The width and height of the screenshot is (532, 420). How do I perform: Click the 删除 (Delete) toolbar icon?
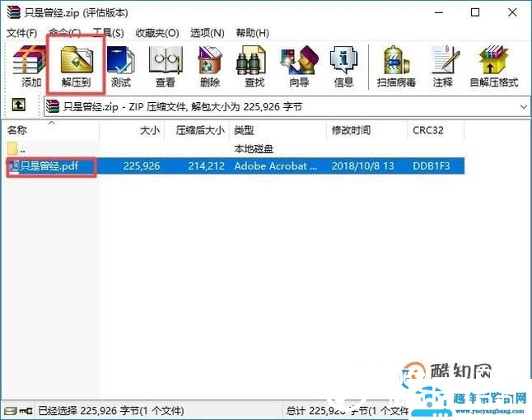click(210, 60)
